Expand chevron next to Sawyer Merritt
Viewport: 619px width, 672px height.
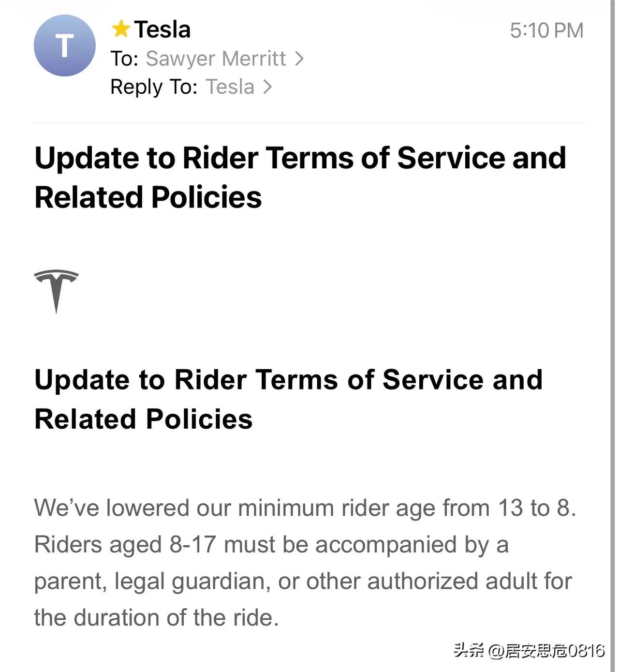tap(300, 59)
